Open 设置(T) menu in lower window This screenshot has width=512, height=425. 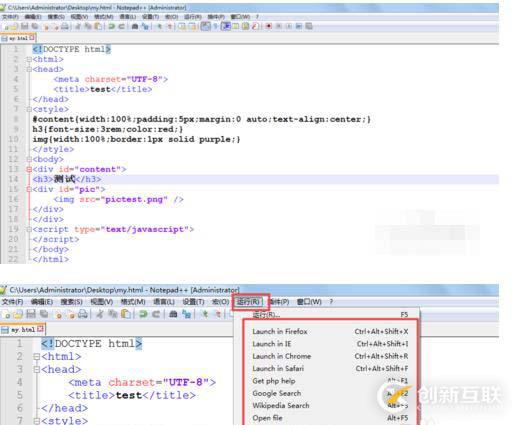[x=193, y=302]
